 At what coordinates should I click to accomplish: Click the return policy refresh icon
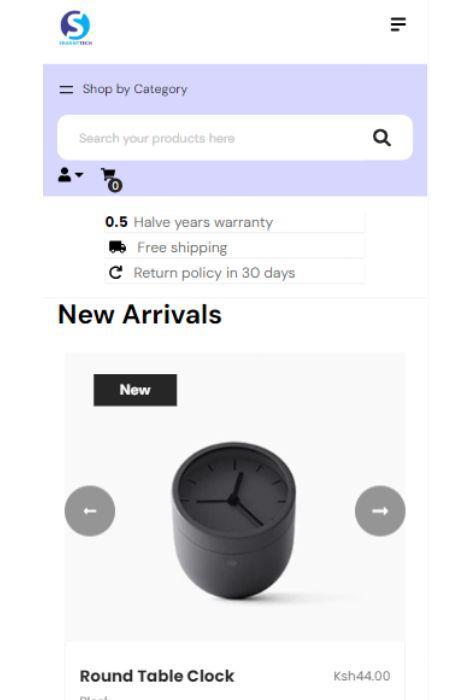tap(116, 272)
